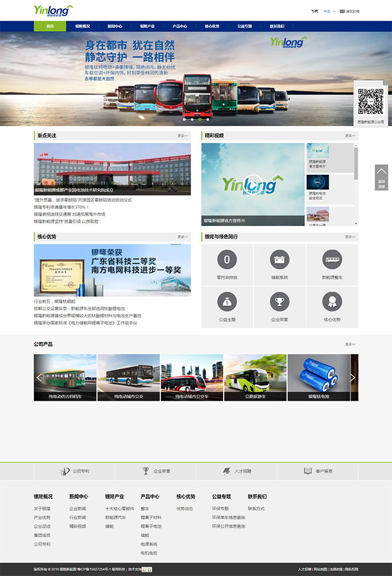Open the 新闻中心 navigation menu item
392x576 pixels.
(115, 26)
